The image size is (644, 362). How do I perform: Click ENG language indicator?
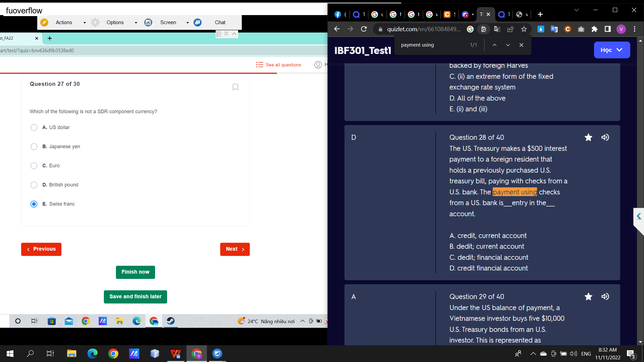586,354
